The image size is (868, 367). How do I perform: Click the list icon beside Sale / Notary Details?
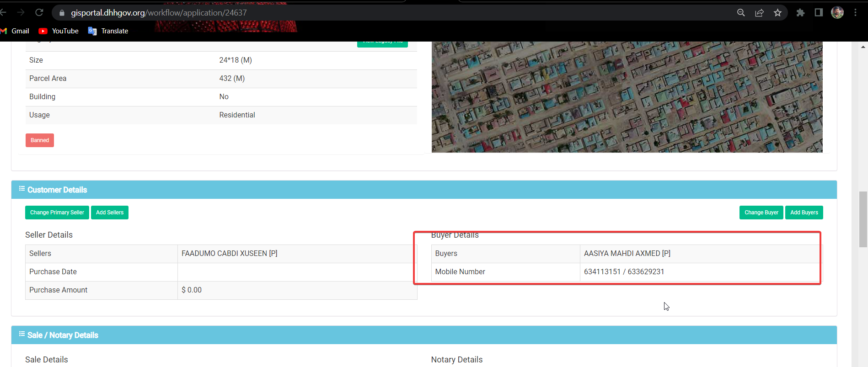(x=22, y=334)
